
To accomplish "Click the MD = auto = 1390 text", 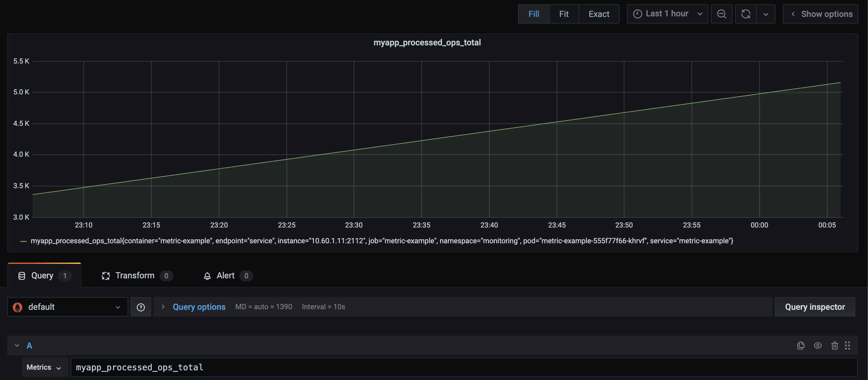I will [264, 306].
